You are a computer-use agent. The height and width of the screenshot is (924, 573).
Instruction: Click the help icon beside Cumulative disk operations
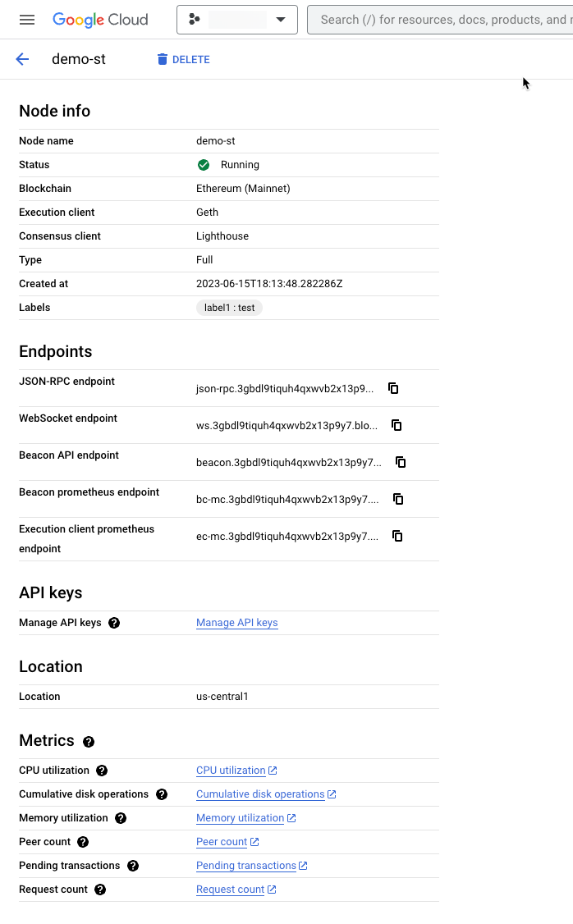[x=162, y=794]
